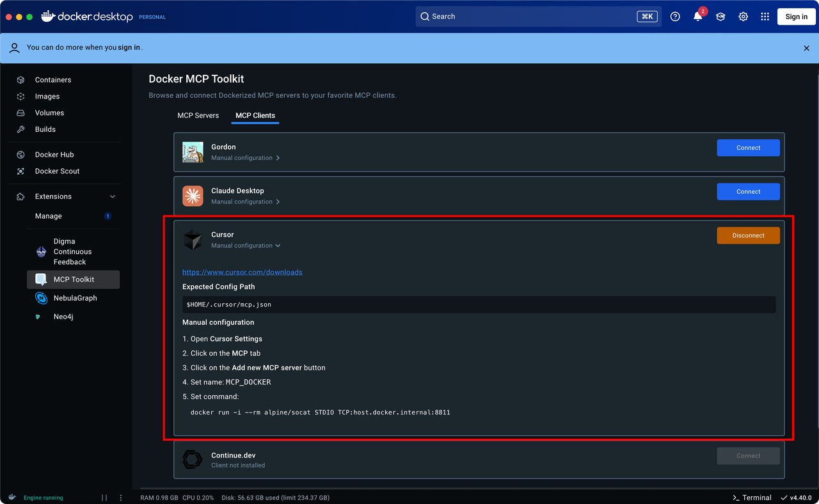Open the Terminal from status bar
The width and height of the screenshot is (819, 504).
[x=752, y=498]
